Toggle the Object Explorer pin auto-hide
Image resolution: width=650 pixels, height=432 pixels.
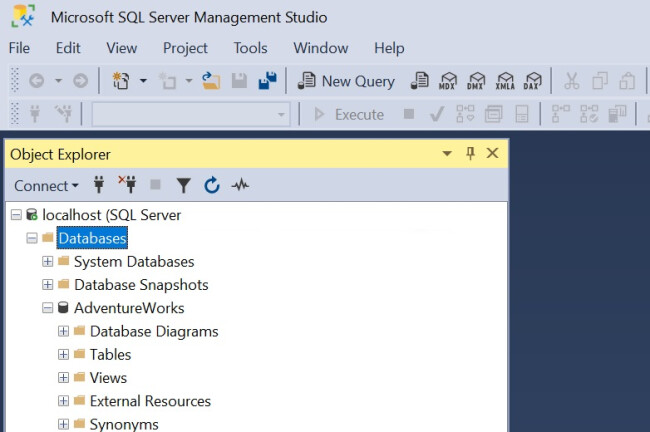point(470,153)
